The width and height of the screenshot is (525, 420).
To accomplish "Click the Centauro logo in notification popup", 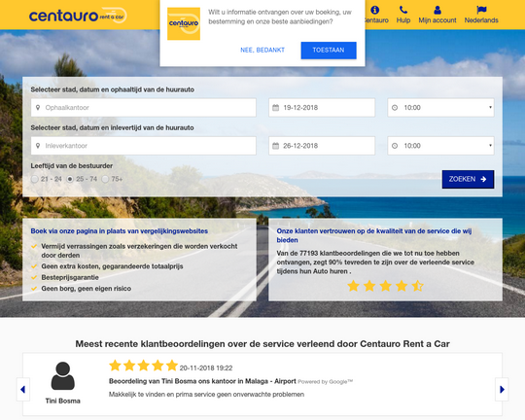I will pos(184,23).
